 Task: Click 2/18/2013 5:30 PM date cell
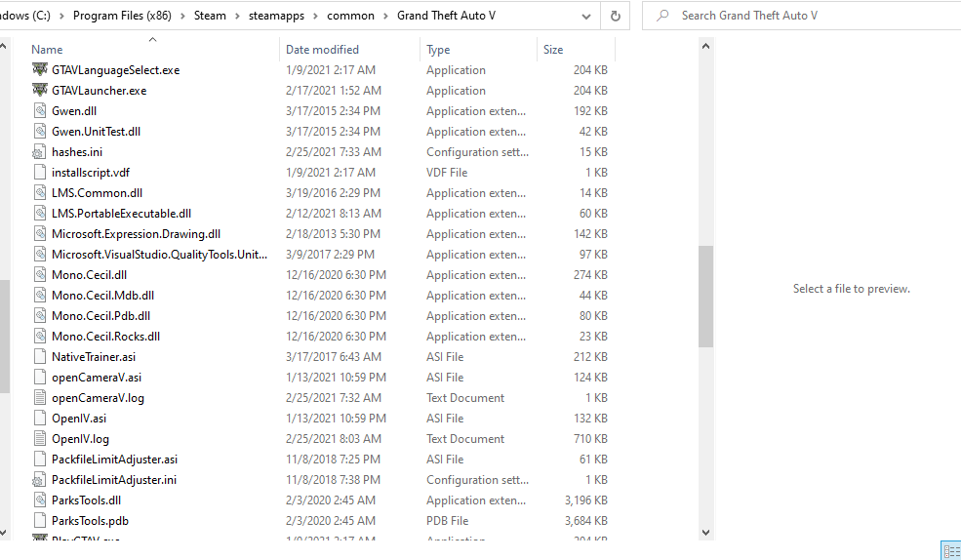pyautogui.click(x=333, y=234)
